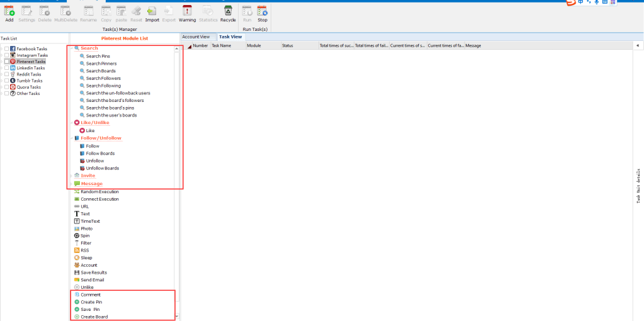
Task: Choose the Unfollow Boards module
Action: pyautogui.click(x=102, y=169)
